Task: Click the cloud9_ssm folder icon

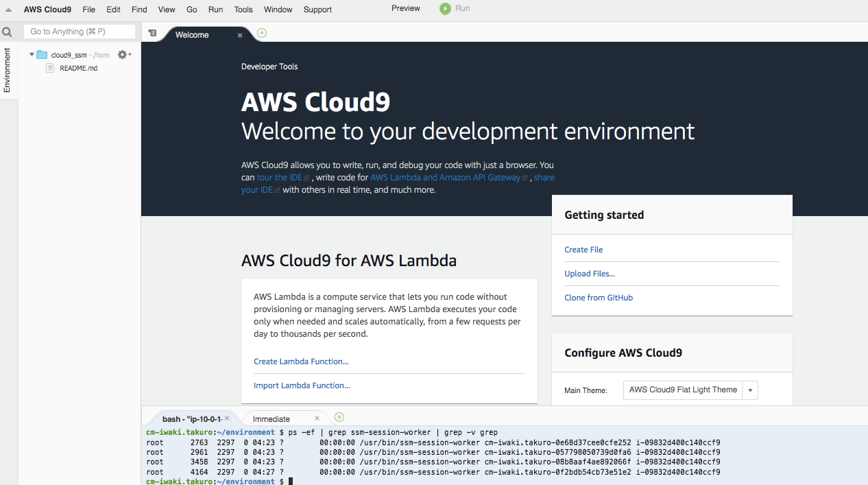Action: (x=41, y=54)
